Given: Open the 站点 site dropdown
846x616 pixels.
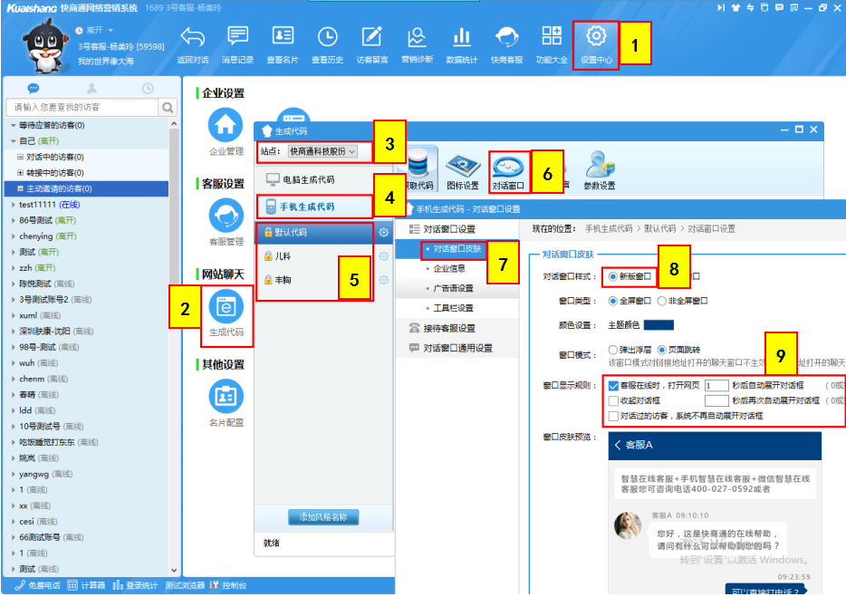Looking at the screenshot, I should coord(322,151).
